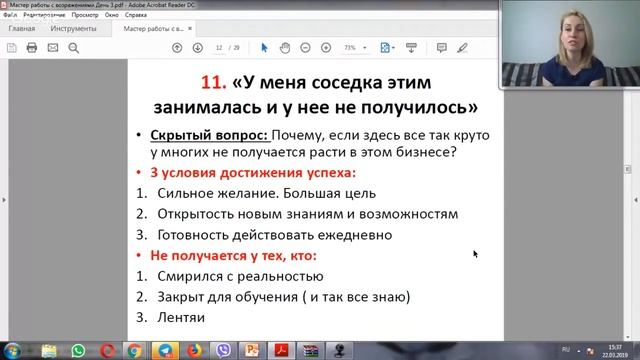Add a comment with the note icon

coord(441,48)
